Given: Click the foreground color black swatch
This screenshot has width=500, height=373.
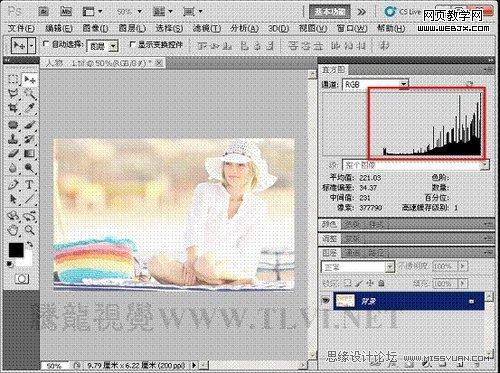Looking at the screenshot, I should point(15,250).
